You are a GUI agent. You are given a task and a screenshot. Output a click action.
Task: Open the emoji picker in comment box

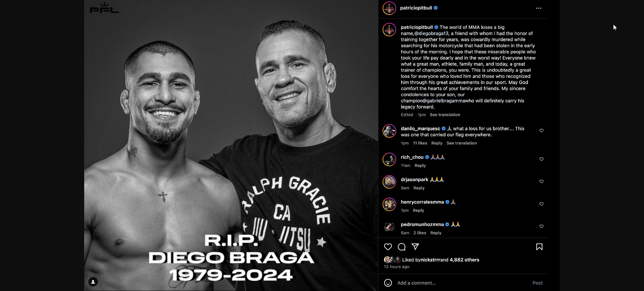tap(388, 283)
